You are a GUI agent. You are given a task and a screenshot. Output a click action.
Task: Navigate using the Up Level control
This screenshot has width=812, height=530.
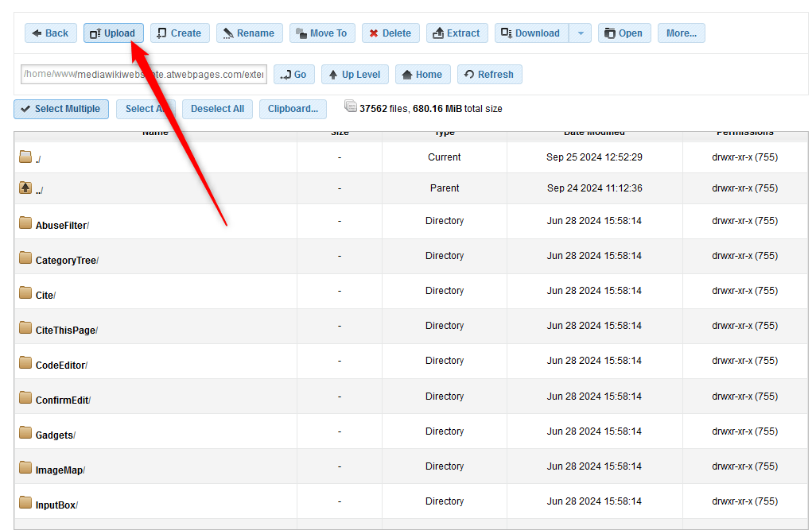354,74
